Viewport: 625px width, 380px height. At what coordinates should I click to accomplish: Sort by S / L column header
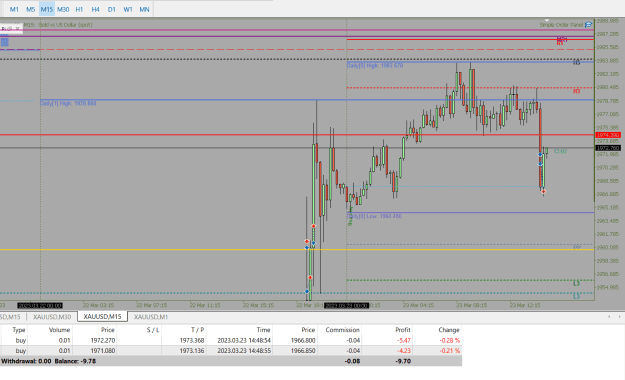click(140, 330)
